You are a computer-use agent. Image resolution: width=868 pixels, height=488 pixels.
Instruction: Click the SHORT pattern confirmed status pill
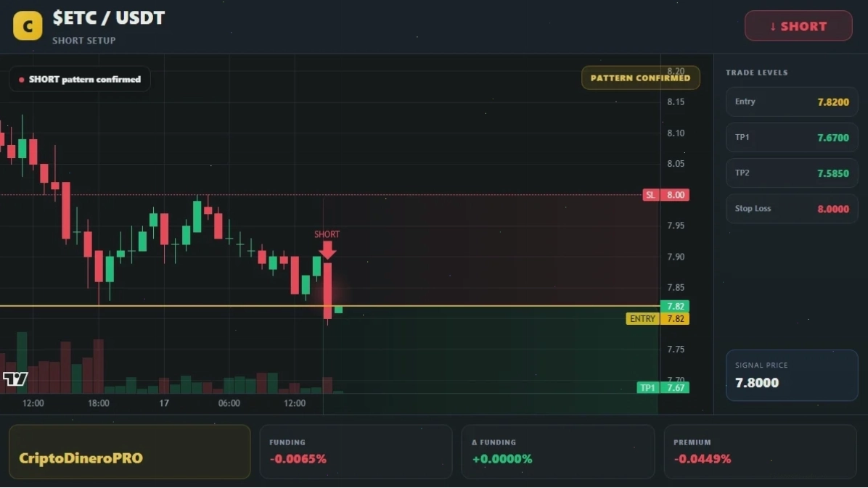(80, 80)
